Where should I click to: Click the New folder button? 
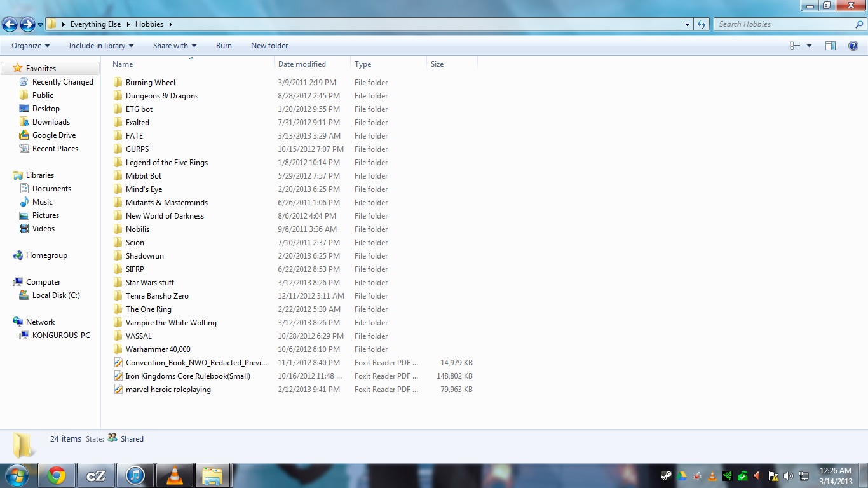tap(269, 46)
